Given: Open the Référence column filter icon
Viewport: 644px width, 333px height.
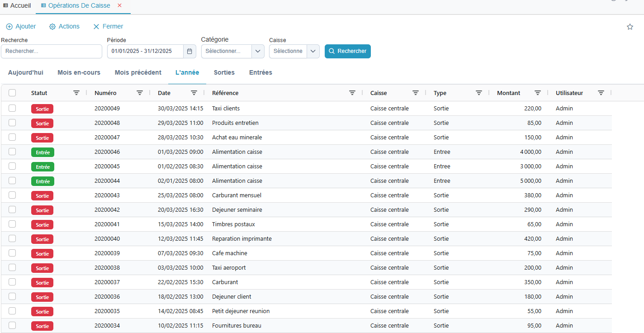Looking at the screenshot, I should pyautogui.click(x=352, y=93).
